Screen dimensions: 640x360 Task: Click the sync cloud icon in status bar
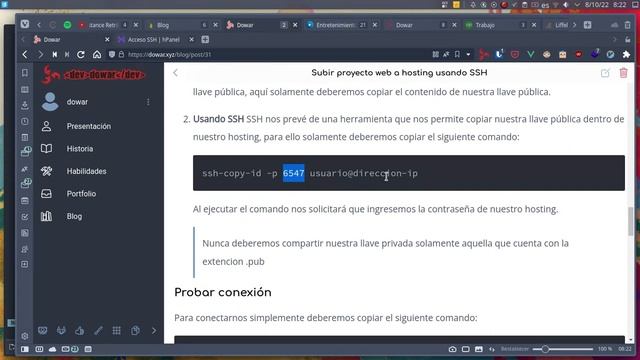tap(53, 349)
